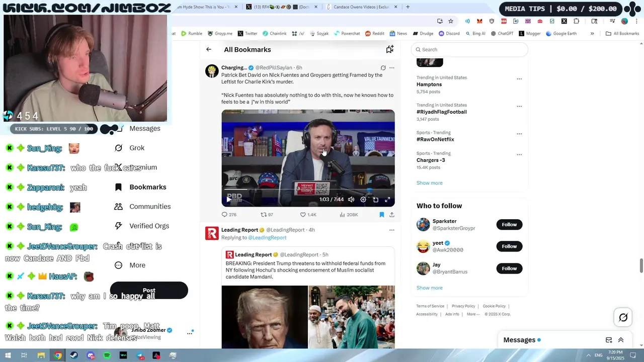Open Communities in the sidebar

[143, 207]
